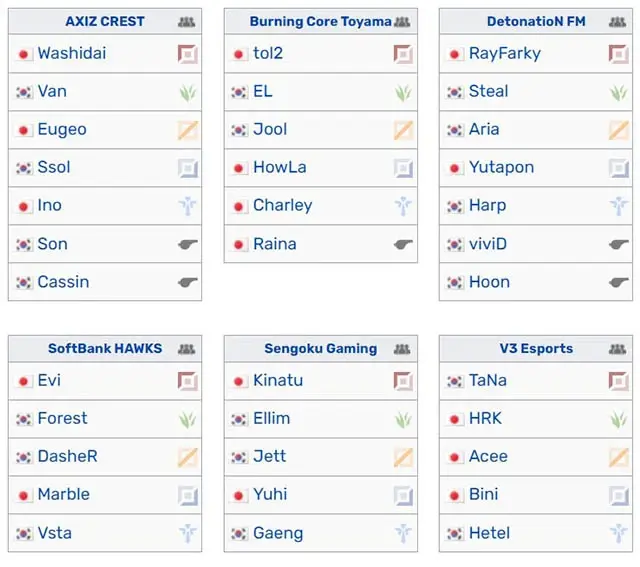Click the player name Kinatu
The image size is (640, 567).
click(x=278, y=380)
